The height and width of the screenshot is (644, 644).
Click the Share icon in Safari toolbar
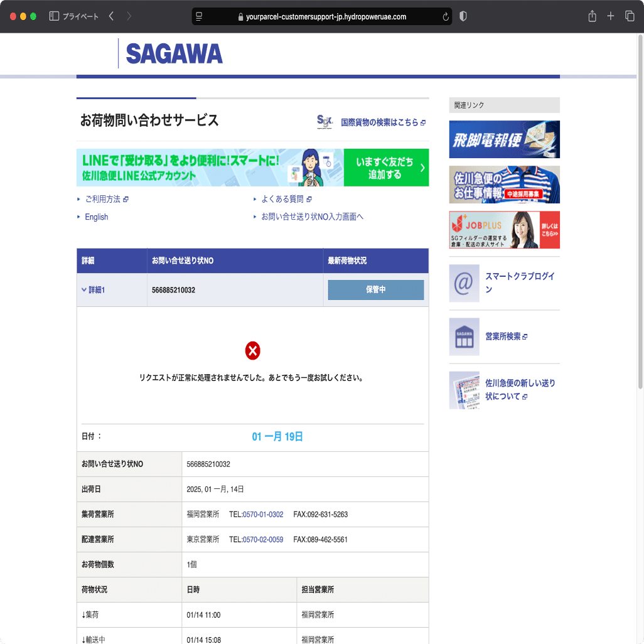point(592,16)
